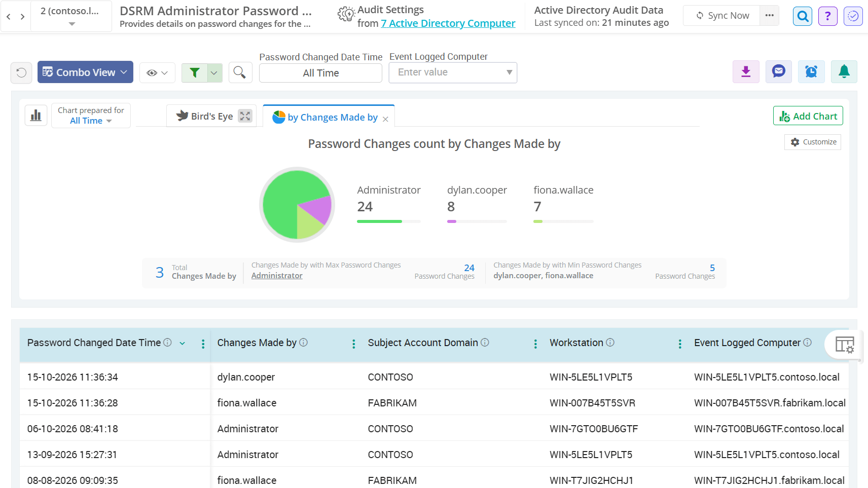Open the alert bell icon
The height and width of the screenshot is (488, 868).
pos(844,71)
